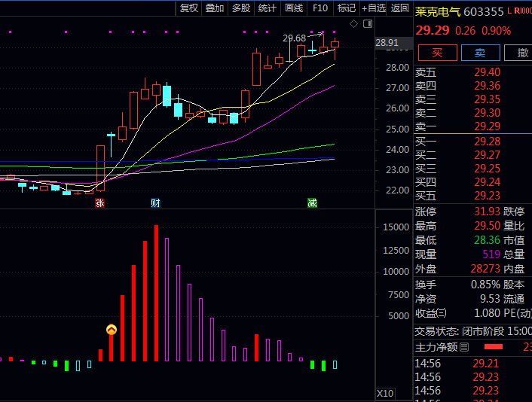Image resolution: width=532 pixels, height=402 pixels.
Task: Click the 换手 turnover value 0.85%
Action: [485, 285]
